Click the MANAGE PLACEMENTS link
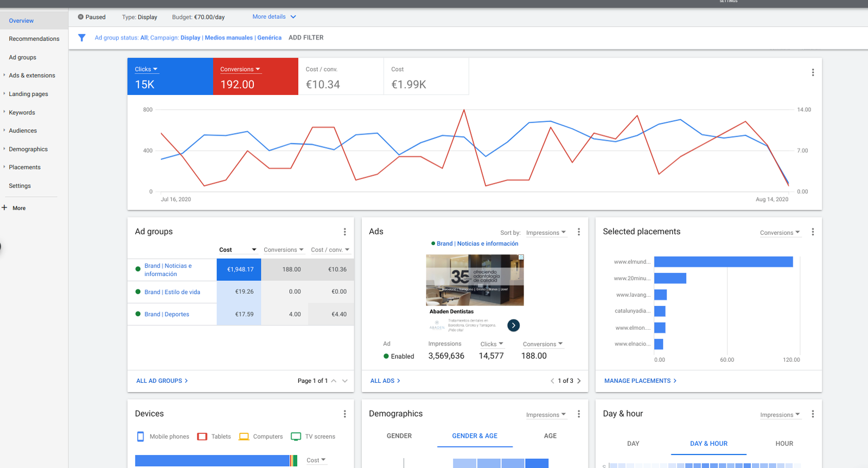868x468 pixels. (x=640, y=381)
